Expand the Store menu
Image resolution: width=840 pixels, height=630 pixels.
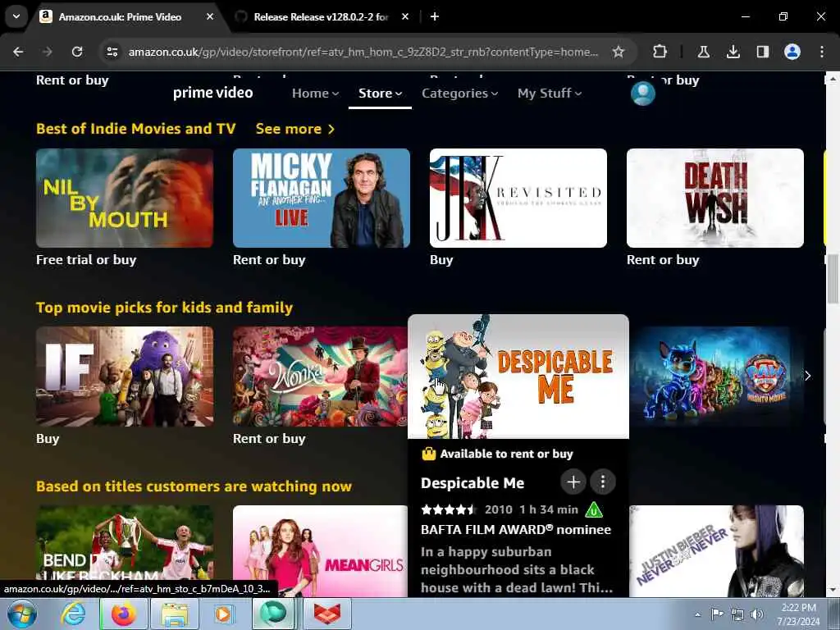380,94
